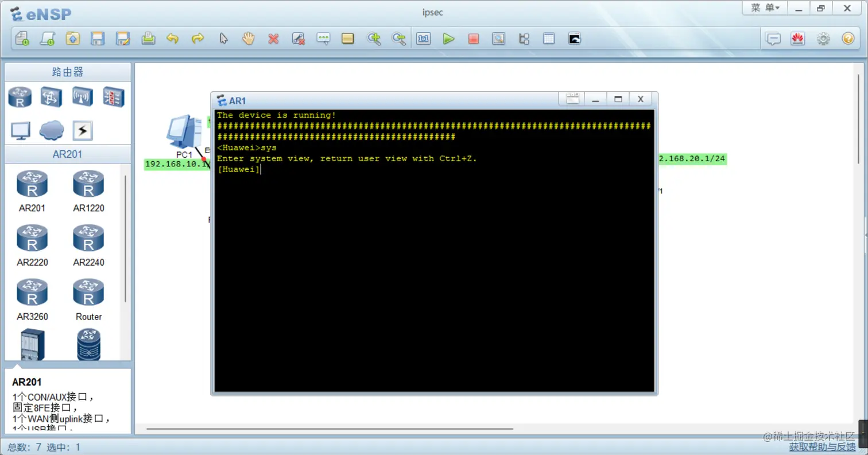
Task: Click the 路由器 panel header
Action: point(68,72)
